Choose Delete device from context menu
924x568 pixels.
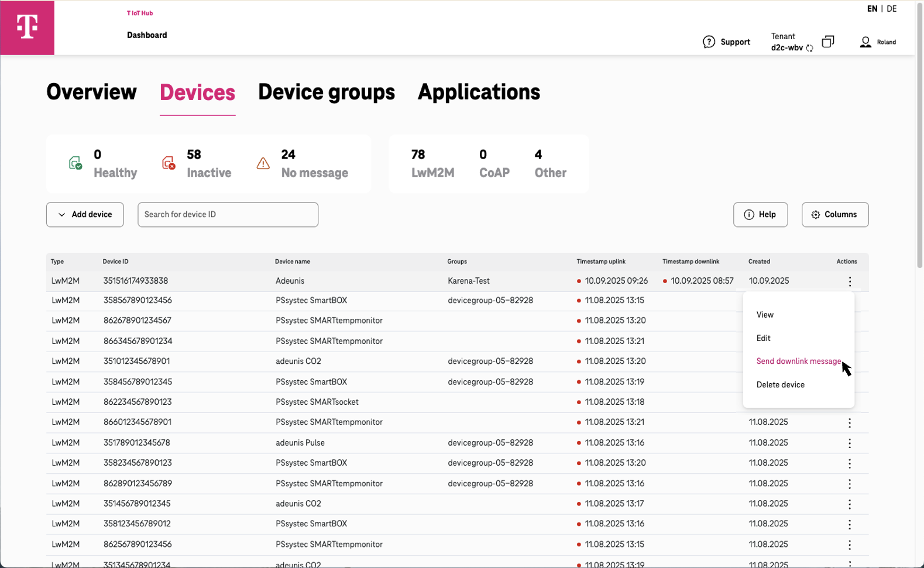coord(780,385)
